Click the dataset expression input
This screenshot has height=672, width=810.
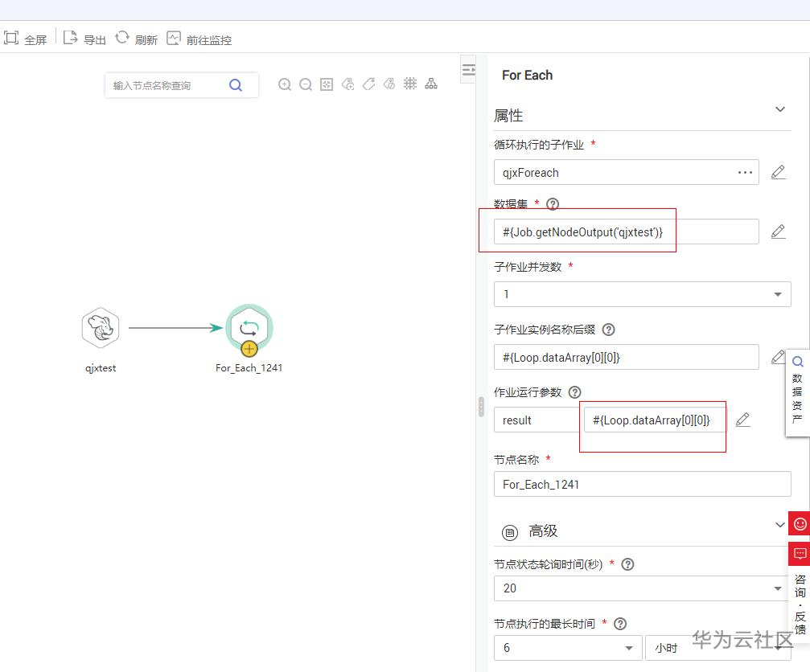626,232
